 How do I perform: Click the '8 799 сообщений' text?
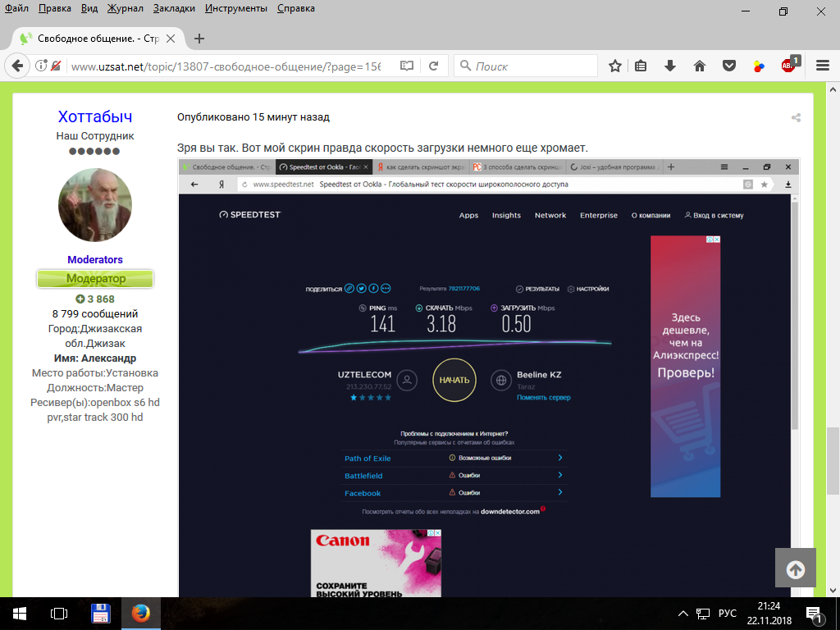point(95,314)
